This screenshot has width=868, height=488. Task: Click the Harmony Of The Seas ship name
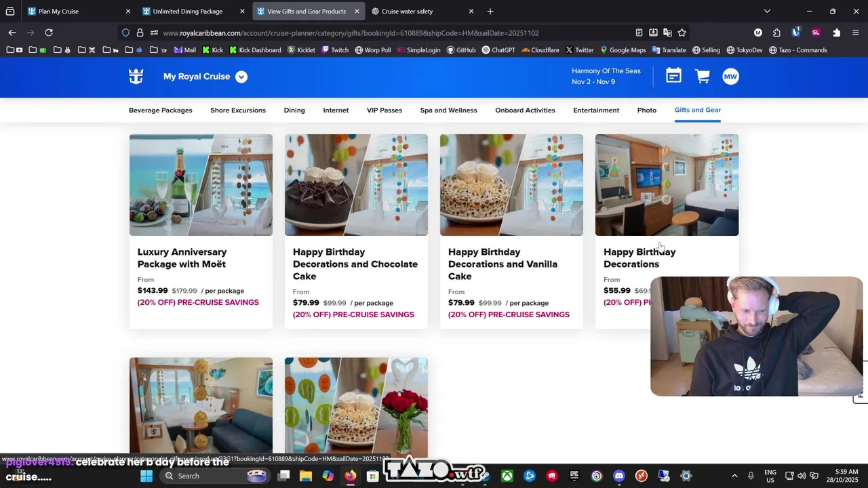point(606,70)
